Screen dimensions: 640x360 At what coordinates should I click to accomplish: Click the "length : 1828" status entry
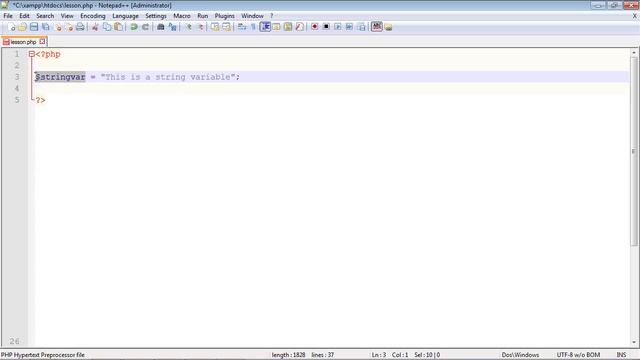[x=288, y=355]
